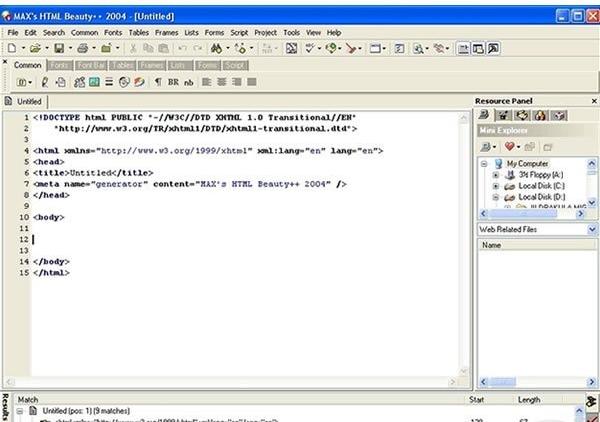Open the Web Related Files dropdown
The width and height of the screenshot is (600, 422).
(x=592, y=229)
